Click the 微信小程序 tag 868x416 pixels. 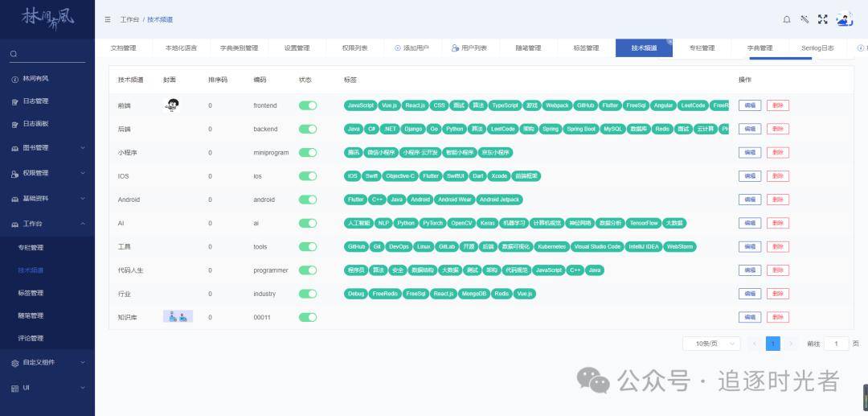click(381, 152)
